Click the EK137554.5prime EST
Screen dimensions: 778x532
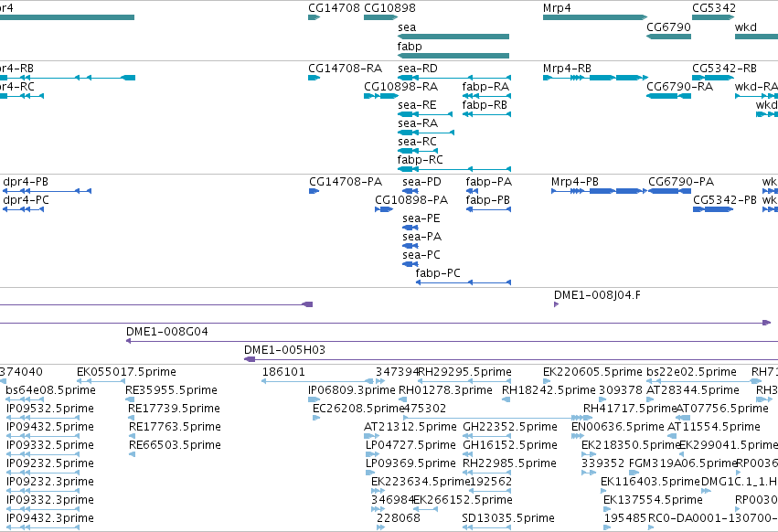(607, 509)
